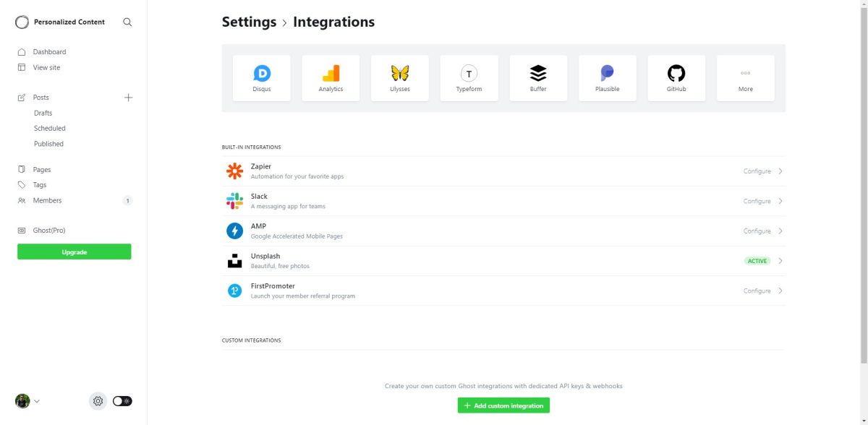Open the Plausible integration tile
868x425 pixels.
[607, 77]
